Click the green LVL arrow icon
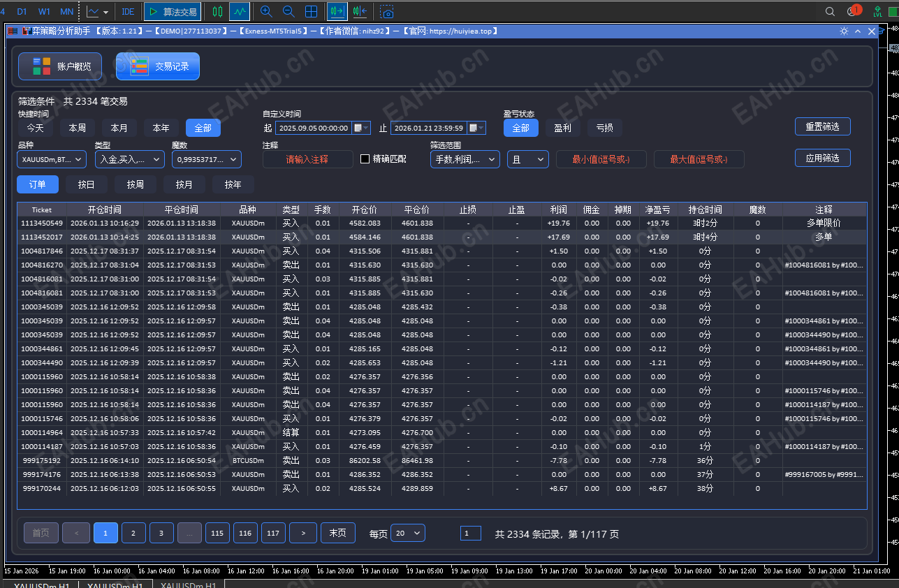The height and width of the screenshot is (588, 899). pyautogui.click(x=877, y=11)
